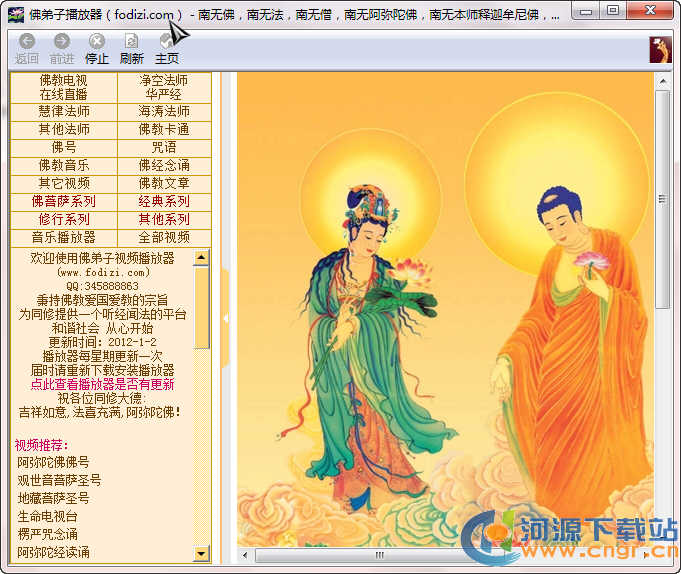Click the horizontal scrollbar thumb
The height and width of the screenshot is (574, 681).
[x=380, y=555]
